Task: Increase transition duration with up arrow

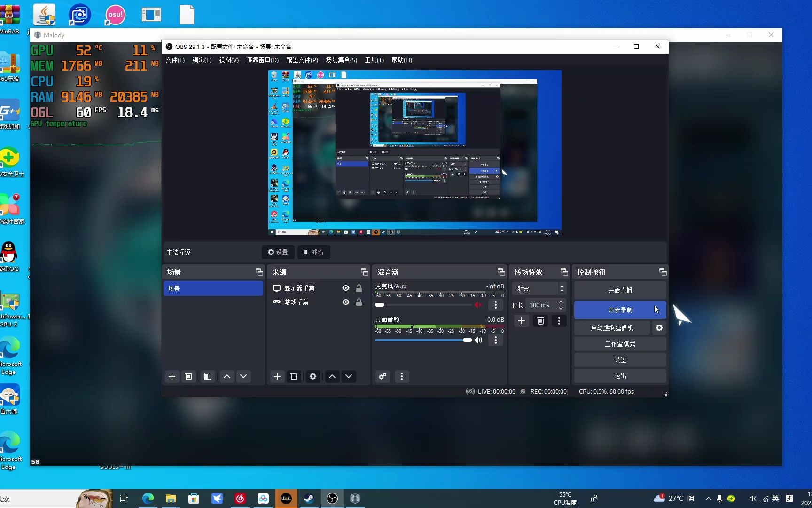Action: pos(561,302)
